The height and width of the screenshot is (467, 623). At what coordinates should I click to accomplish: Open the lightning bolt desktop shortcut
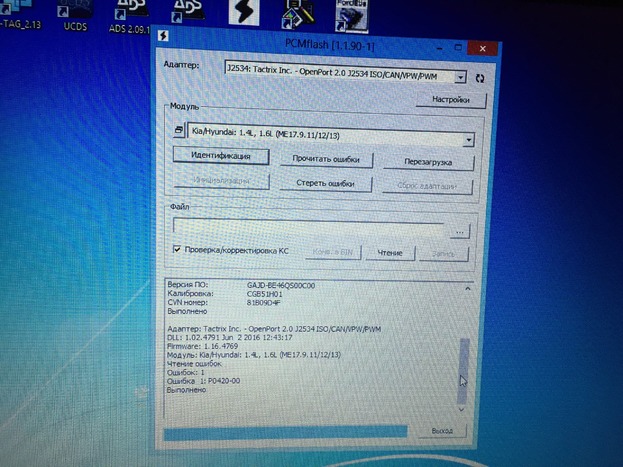[240, 12]
